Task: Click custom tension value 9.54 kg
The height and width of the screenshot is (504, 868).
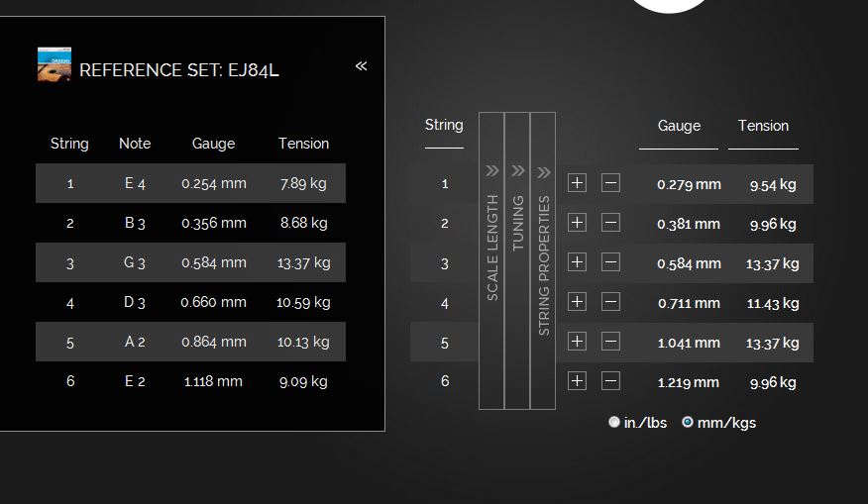Action: click(x=773, y=185)
